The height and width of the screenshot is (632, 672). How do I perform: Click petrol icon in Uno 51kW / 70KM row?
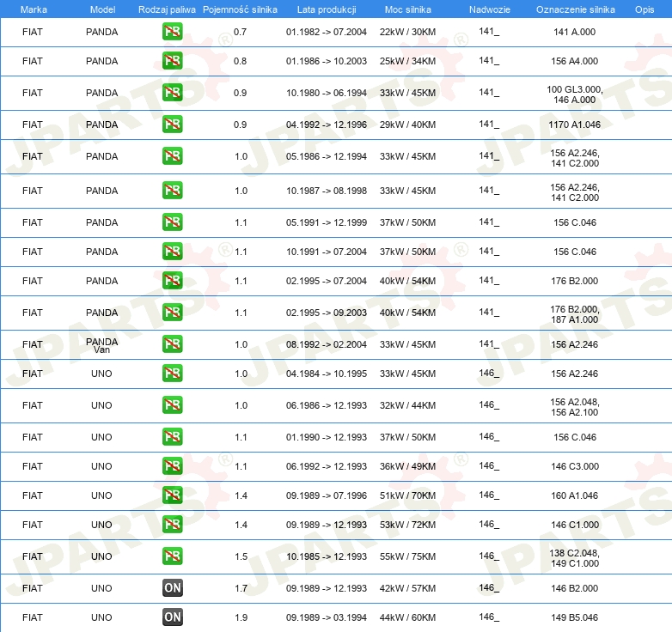tap(172, 495)
